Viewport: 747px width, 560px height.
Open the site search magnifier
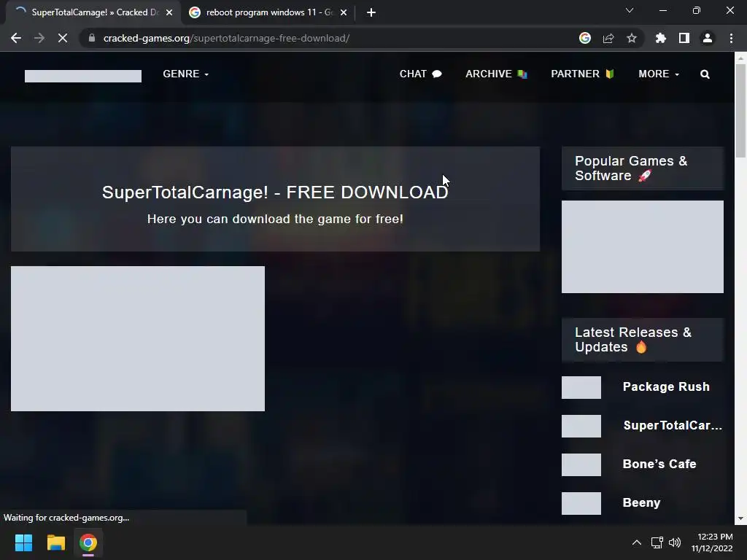coord(705,74)
